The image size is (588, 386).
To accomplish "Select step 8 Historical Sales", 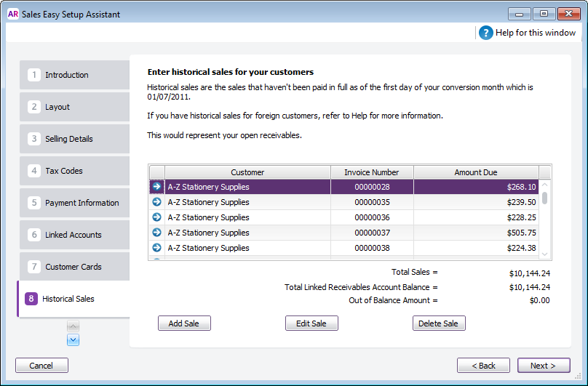I will [x=73, y=299].
